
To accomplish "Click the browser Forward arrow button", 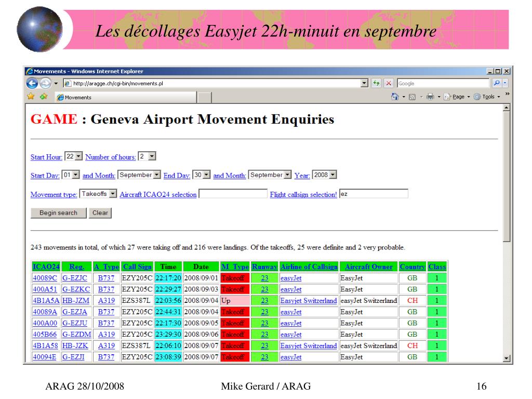I will (x=45, y=83).
